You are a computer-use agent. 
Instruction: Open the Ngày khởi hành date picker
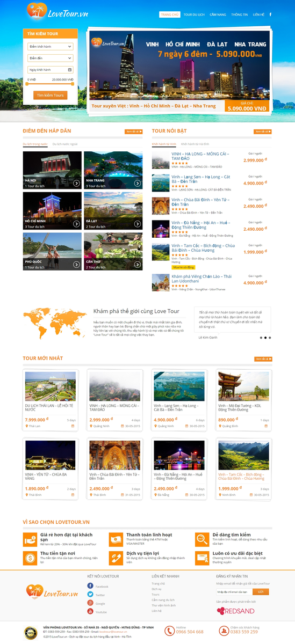pos(50,70)
